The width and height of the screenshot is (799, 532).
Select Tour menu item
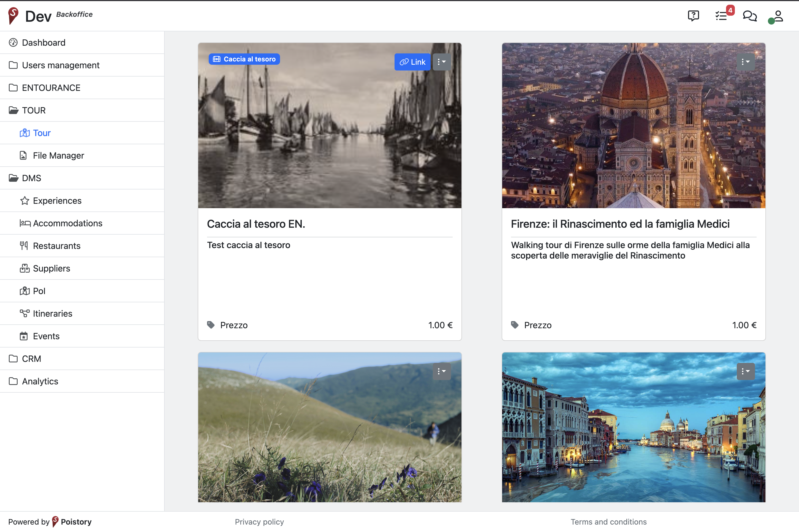[82, 133]
